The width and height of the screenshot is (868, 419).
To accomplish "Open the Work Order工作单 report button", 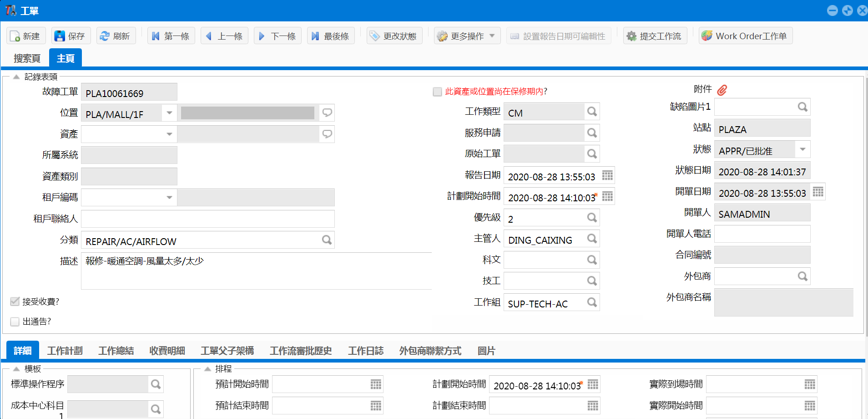I will coord(746,36).
